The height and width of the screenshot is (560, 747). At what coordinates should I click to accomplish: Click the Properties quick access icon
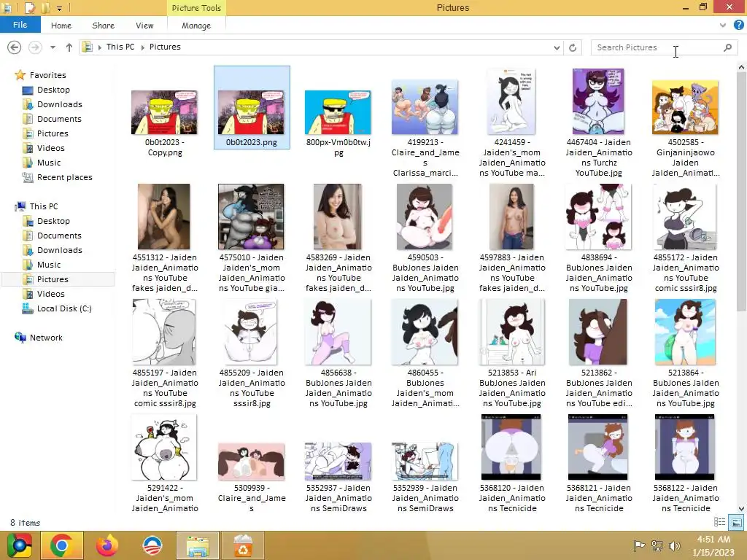[x=29, y=7]
